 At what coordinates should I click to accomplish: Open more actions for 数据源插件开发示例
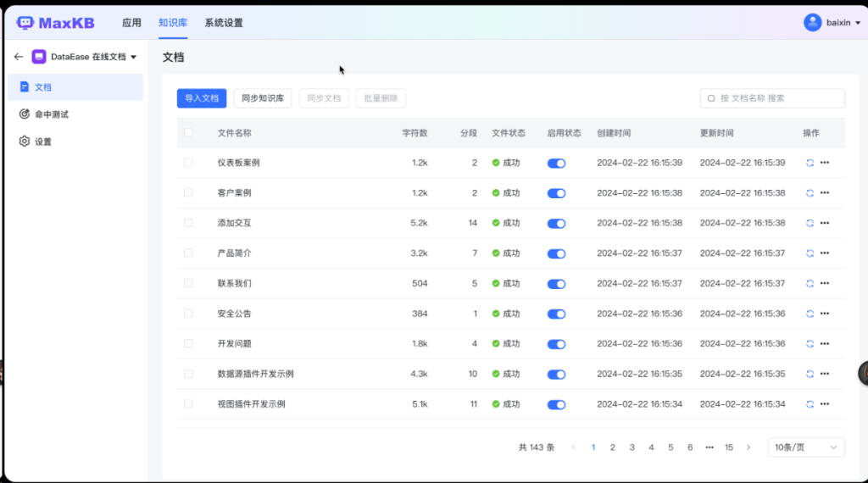[825, 374]
